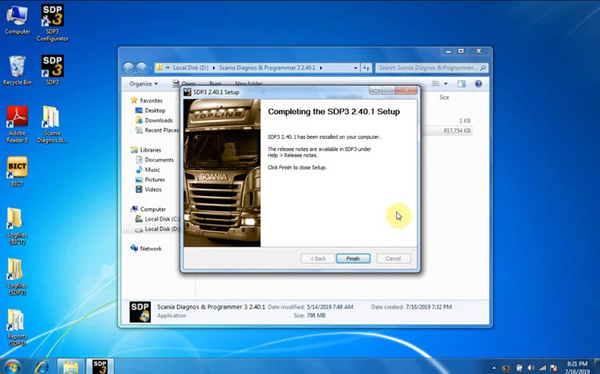Open the Videos library
Image resolution: width=600 pixels, height=374 pixels.
pos(153,189)
